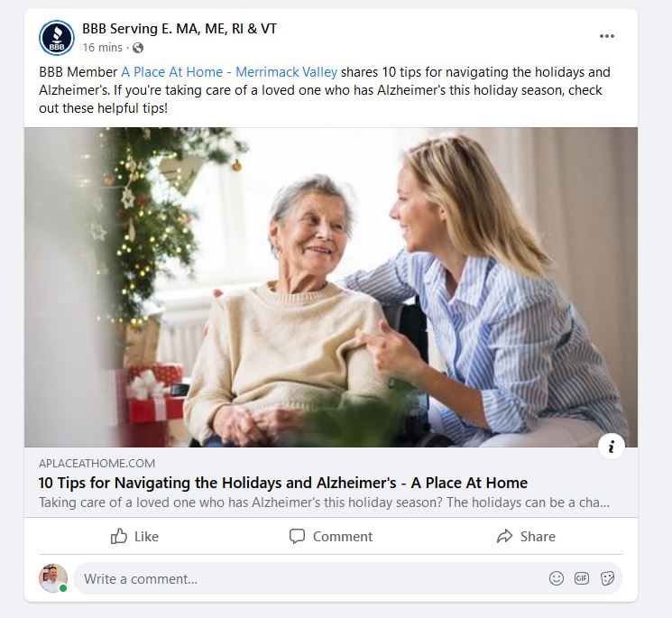Click the 16 mins timestamp
672x618 pixels.
103,48
